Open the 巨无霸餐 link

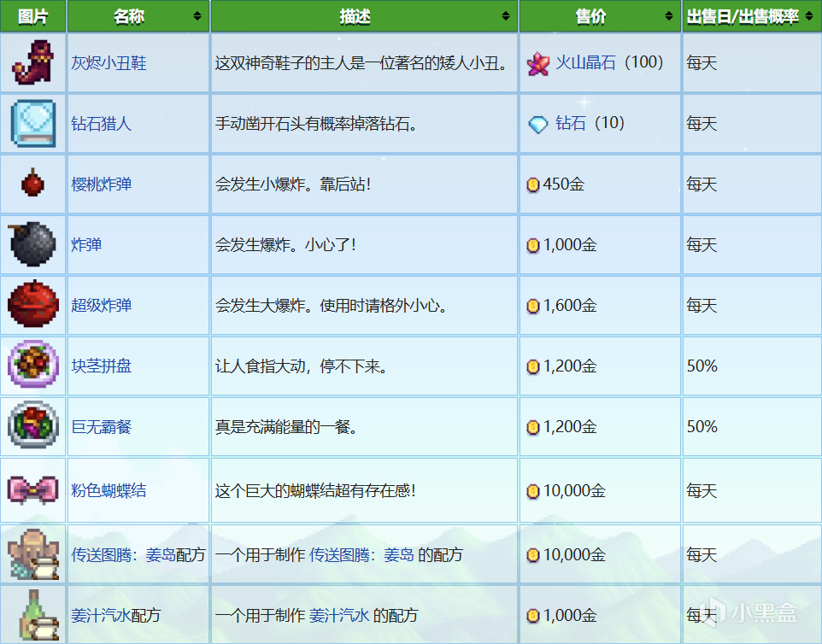coord(101,426)
